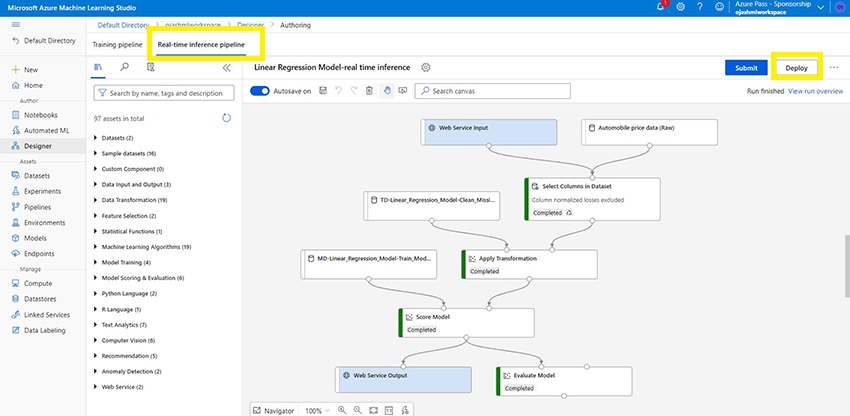Click the save icon next to Autosave

coord(323,91)
